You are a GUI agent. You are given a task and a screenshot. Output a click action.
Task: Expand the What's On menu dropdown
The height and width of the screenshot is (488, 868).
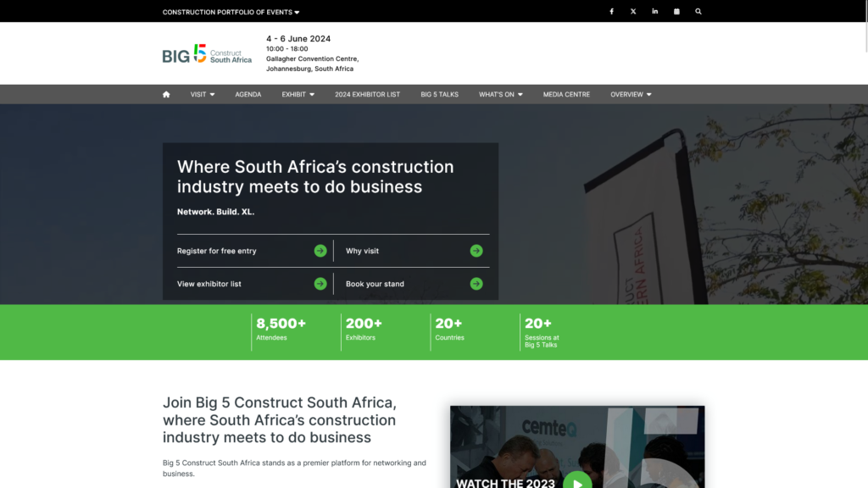(500, 95)
